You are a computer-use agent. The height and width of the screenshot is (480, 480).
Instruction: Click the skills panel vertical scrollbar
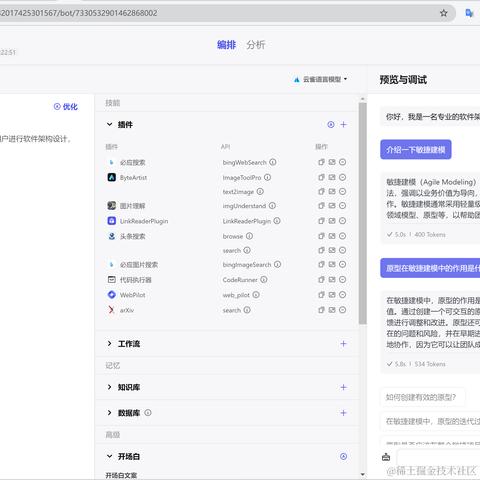[x=363, y=213]
